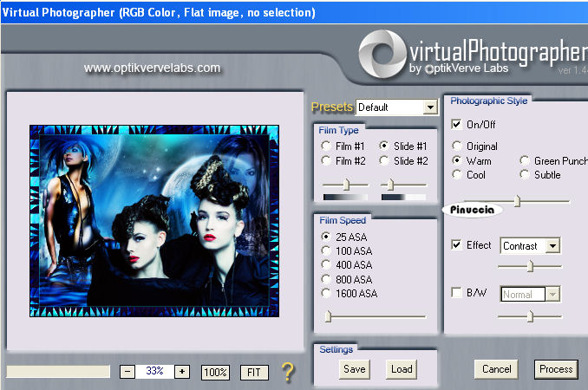
Task: Choose Subtle photographic style
Action: coord(525,174)
